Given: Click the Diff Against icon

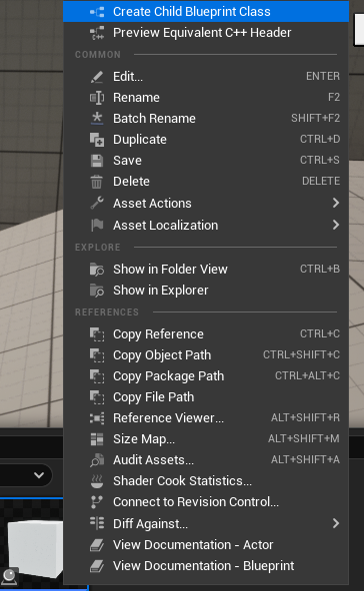Looking at the screenshot, I should coord(97,524).
